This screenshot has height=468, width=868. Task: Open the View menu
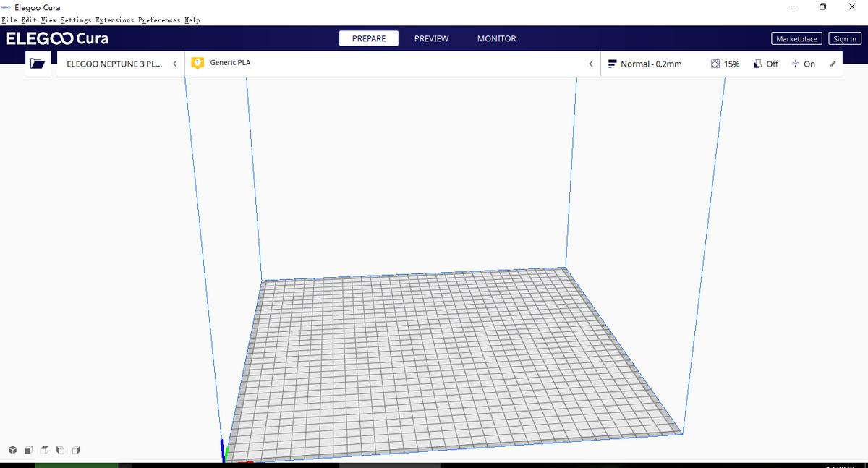tap(49, 20)
